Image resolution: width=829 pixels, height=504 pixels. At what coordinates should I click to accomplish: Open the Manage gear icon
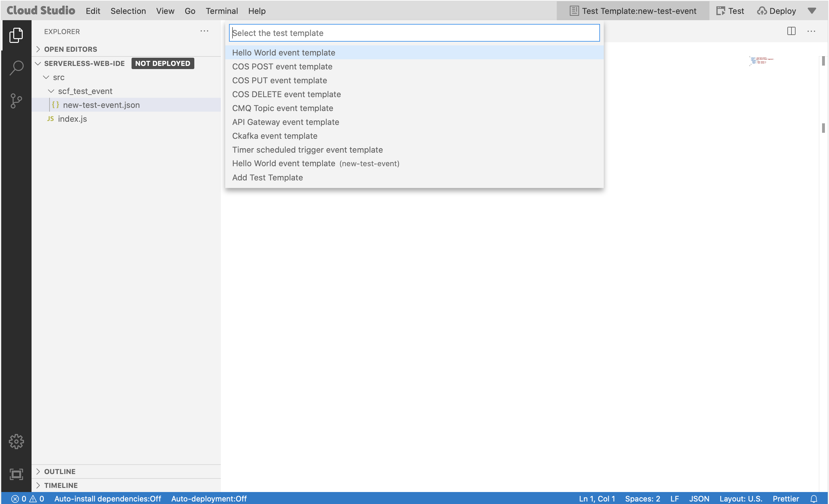point(16,441)
